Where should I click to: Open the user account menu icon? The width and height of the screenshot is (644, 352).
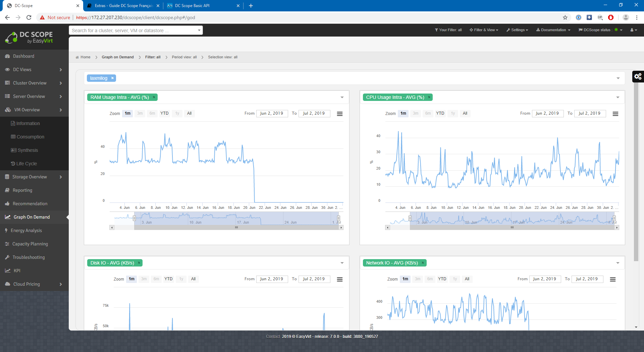(633, 30)
